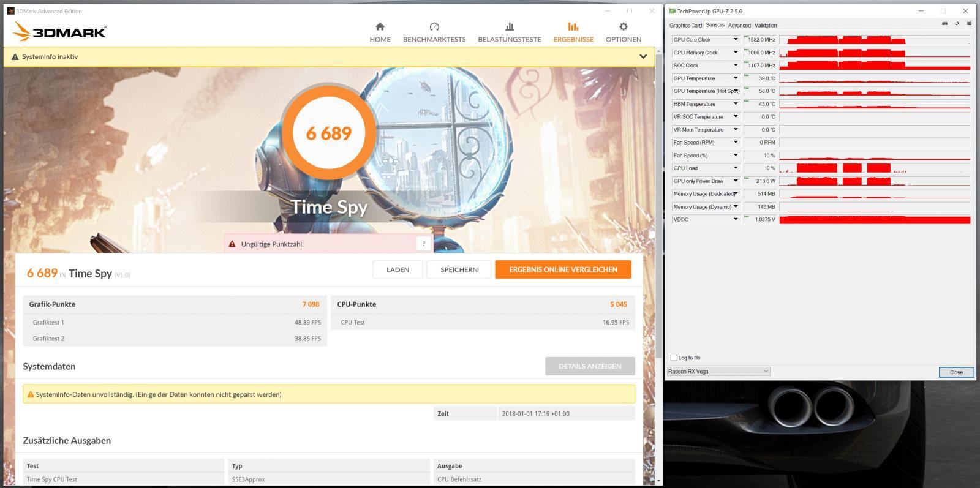Click the SPEICHERN button
980x488 pixels.
pyautogui.click(x=459, y=269)
